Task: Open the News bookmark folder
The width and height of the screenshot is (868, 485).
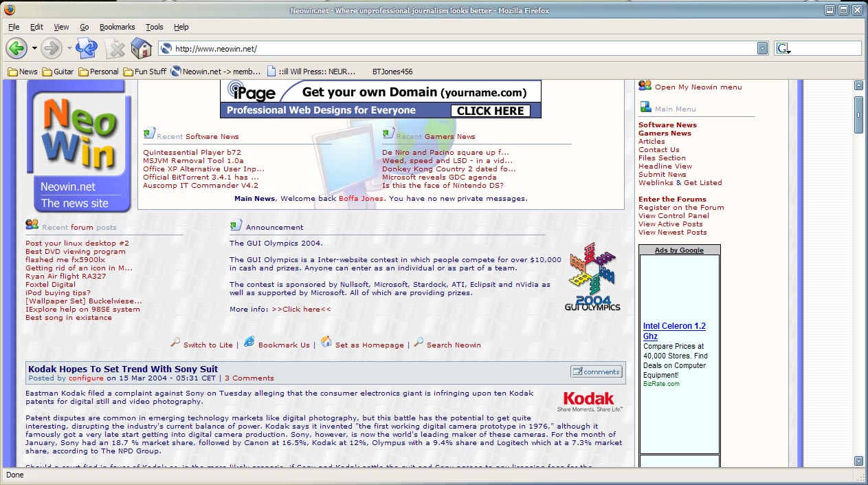Action: (23, 72)
